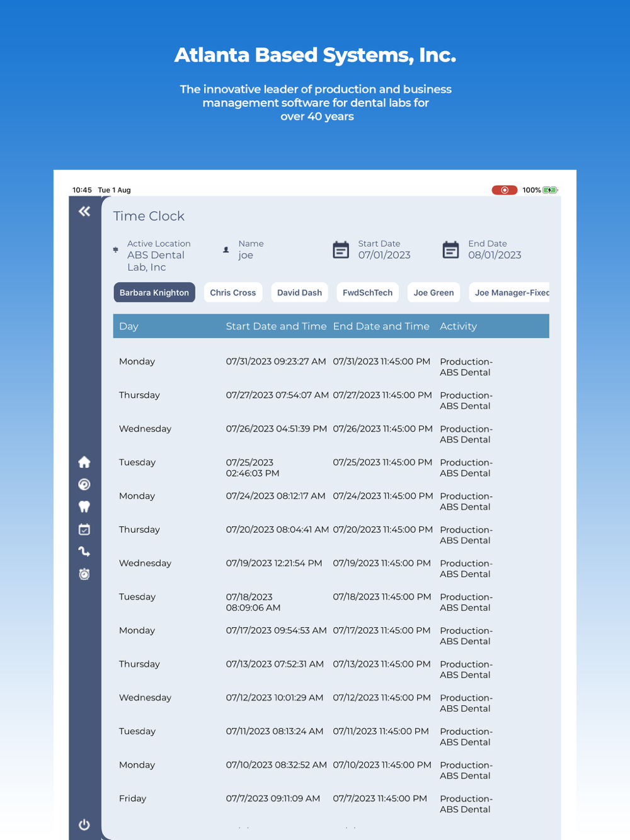Open the ABS Dental Lab, Inc location
The height and width of the screenshot is (840, 630).
tap(156, 261)
